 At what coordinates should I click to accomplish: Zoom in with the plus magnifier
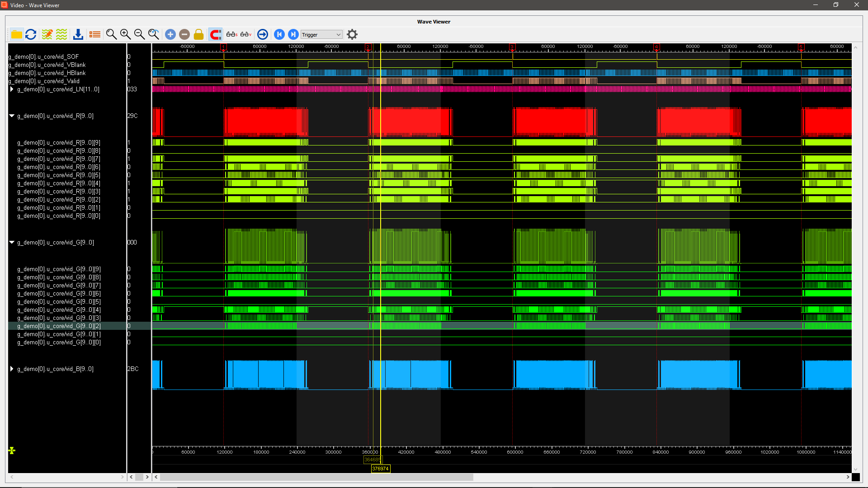(125, 34)
